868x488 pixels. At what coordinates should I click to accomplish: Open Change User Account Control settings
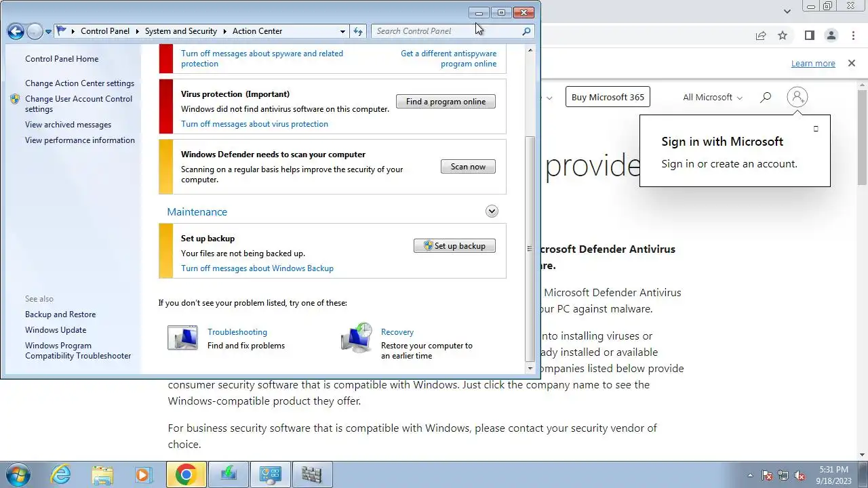[x=79, y=104]
